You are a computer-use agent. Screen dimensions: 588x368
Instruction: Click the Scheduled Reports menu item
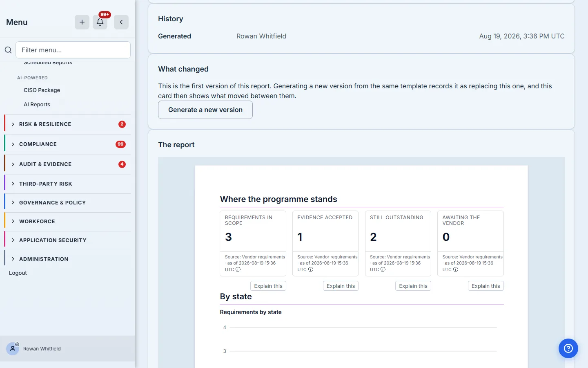[x=48, y=63]
